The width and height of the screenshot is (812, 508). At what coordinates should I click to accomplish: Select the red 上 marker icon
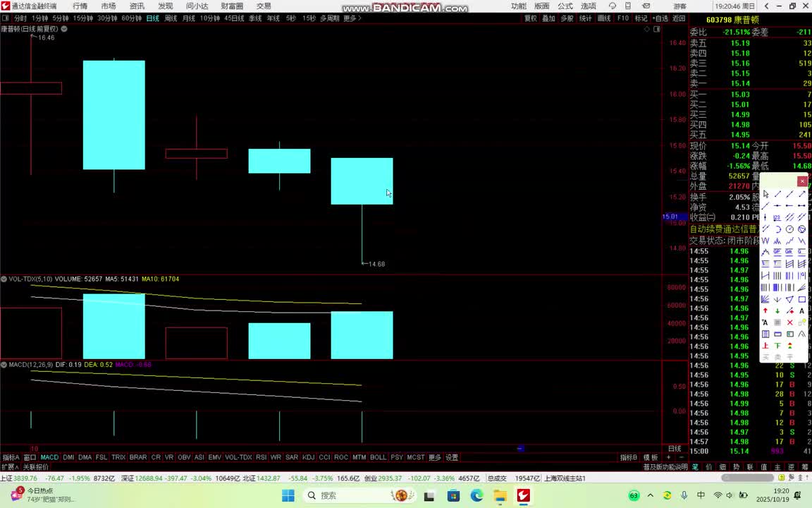pyautogui.click(x=765, y=345)
